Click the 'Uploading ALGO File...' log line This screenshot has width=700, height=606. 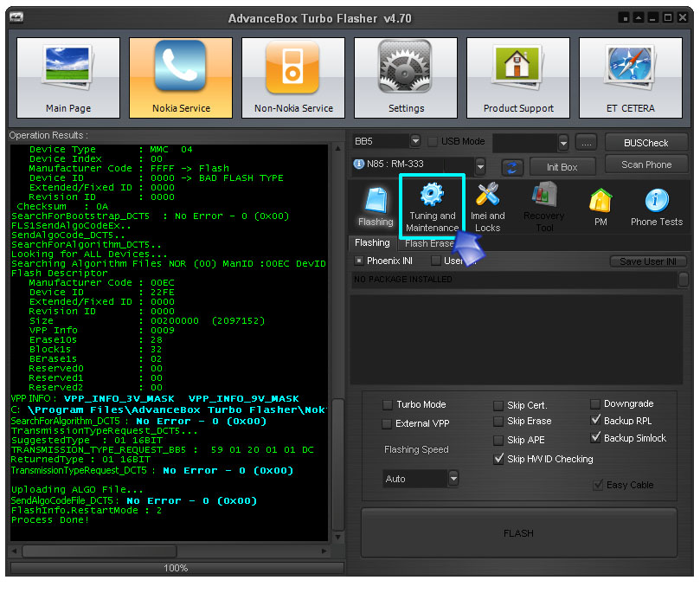click(77, 489)
